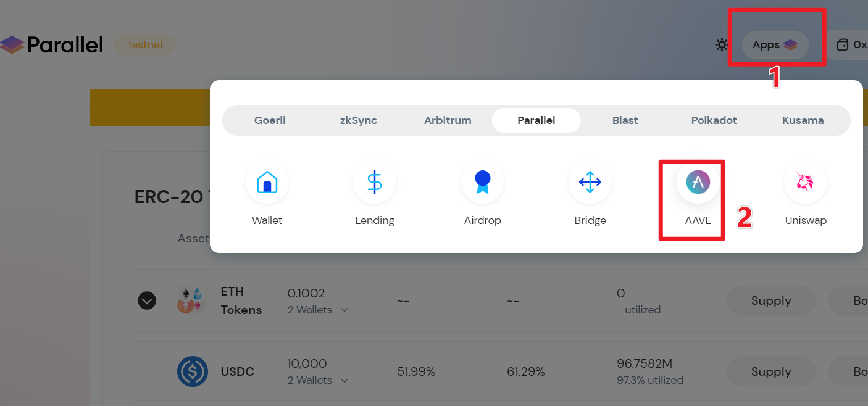Click the ETH Tokens asset icon
The image size is (868, 406).
tap(190, 300)
